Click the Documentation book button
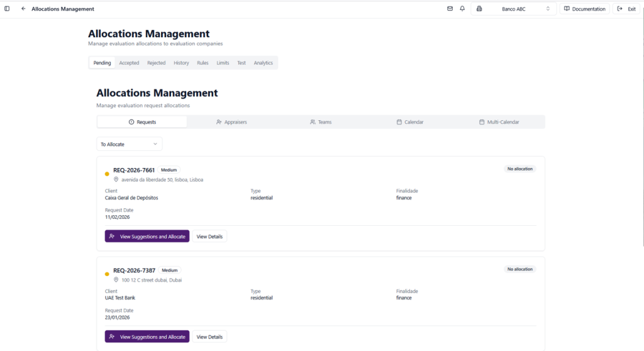644x351 pixels. click(584, 9)
